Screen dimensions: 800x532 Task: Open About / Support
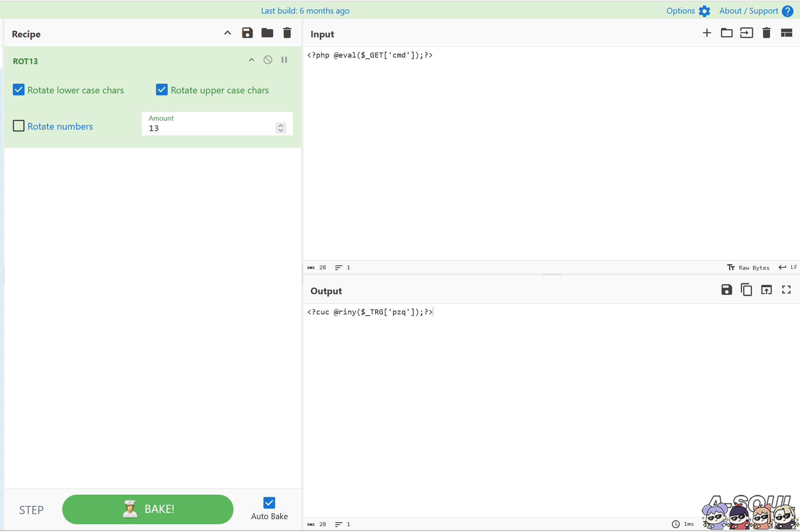(756, 11)
